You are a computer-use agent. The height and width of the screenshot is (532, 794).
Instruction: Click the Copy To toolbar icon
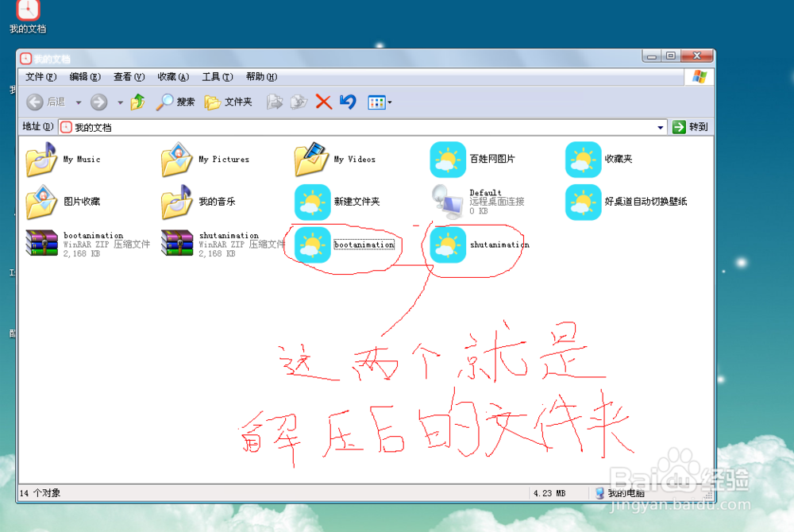[x=299, y=102]
